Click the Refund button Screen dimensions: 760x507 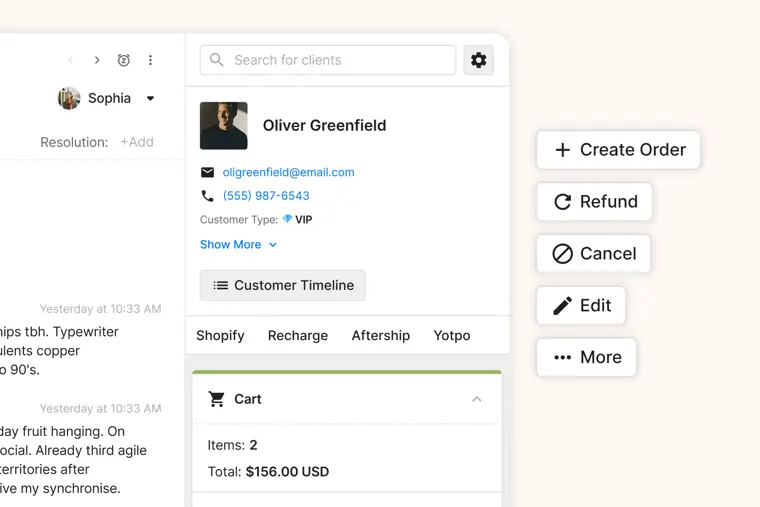[594, 202]
